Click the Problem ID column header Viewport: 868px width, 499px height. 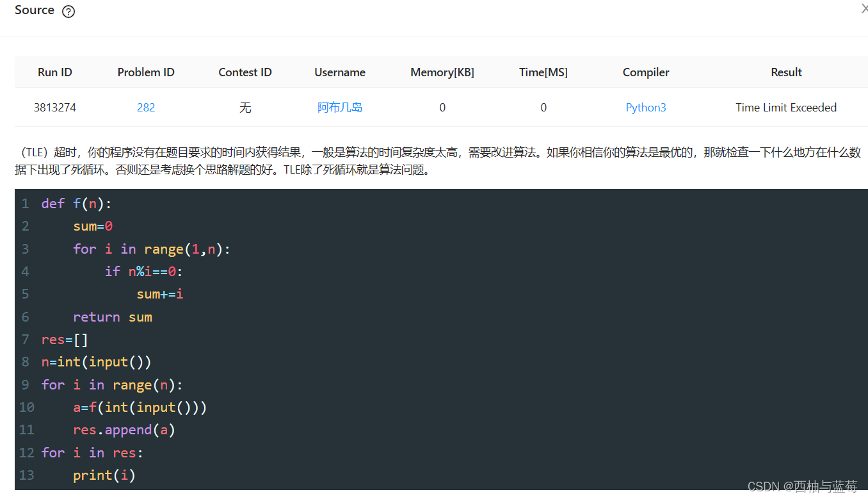(x=146, y=72)
